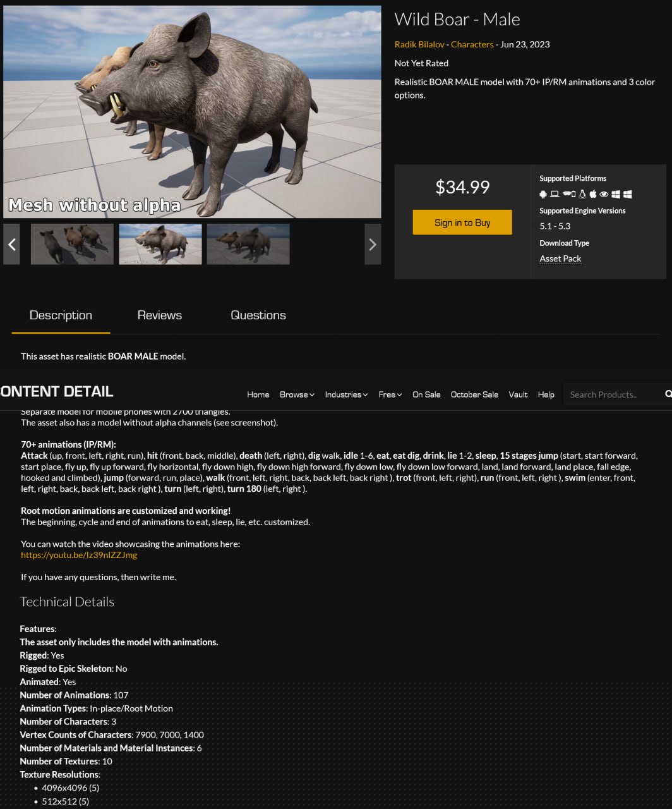Click the Search Products input field
The height and width of the screenshot is (809, 672).
point(613,394)
